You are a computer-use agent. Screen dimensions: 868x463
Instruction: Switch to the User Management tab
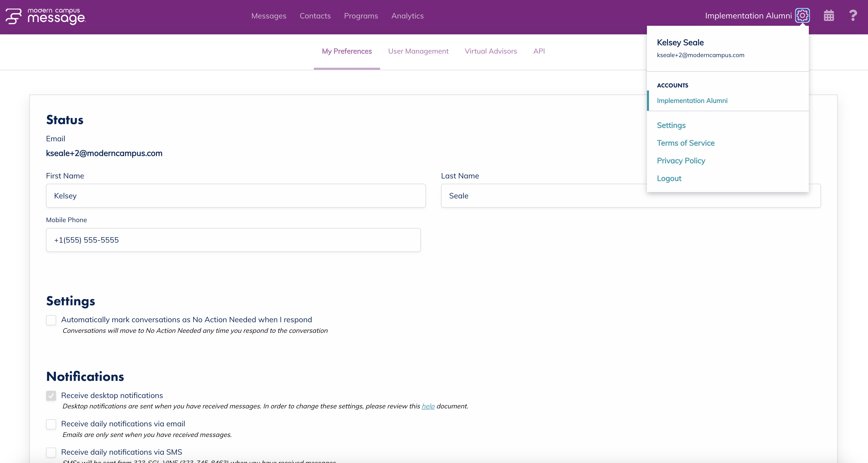point(419,51)
